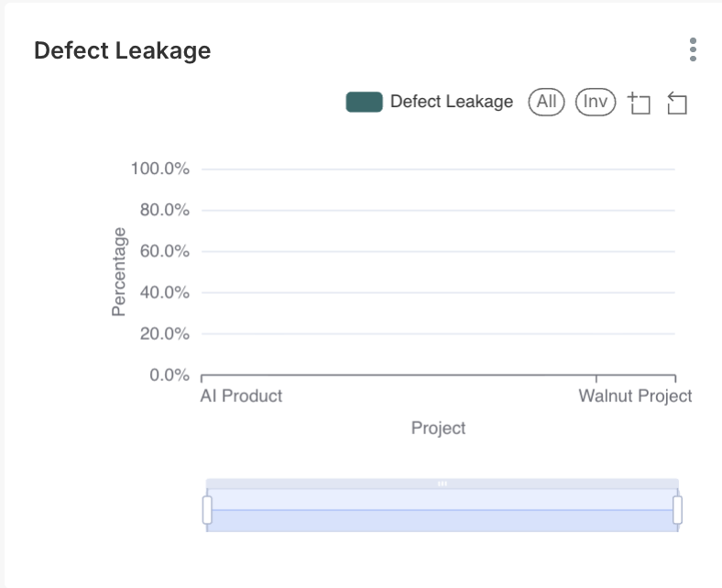Click the 20.0% y-axis tick label
The image size is (722, 588).
pos(164,334)
